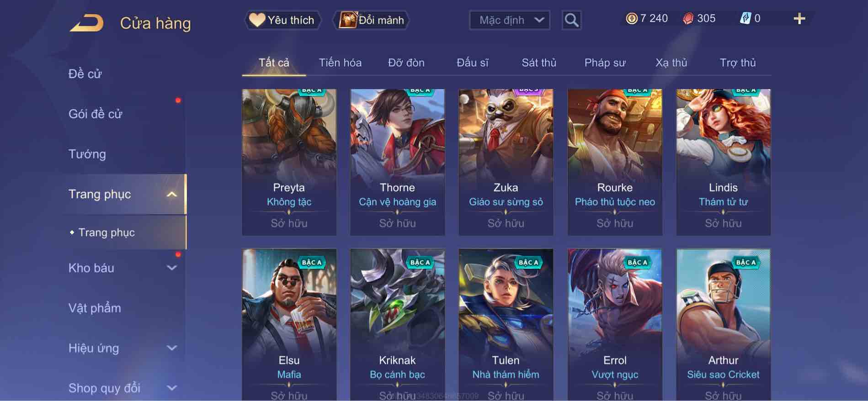This screenshot has height=401, width=868.
Task: Click the blue voucher currency icon
Action: [746, 18]
